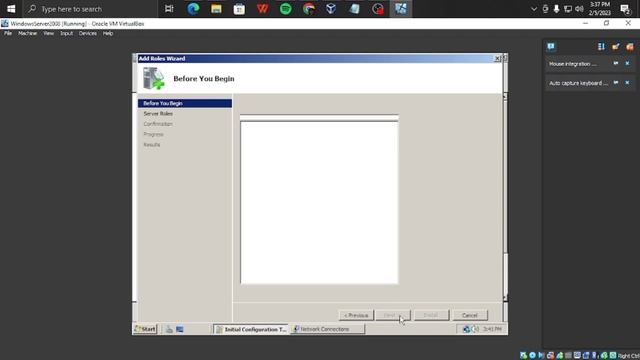This screenshot has height=360, width=640.
Task: Dismiss the Mouse integration notification
Action: coord(627,64)
